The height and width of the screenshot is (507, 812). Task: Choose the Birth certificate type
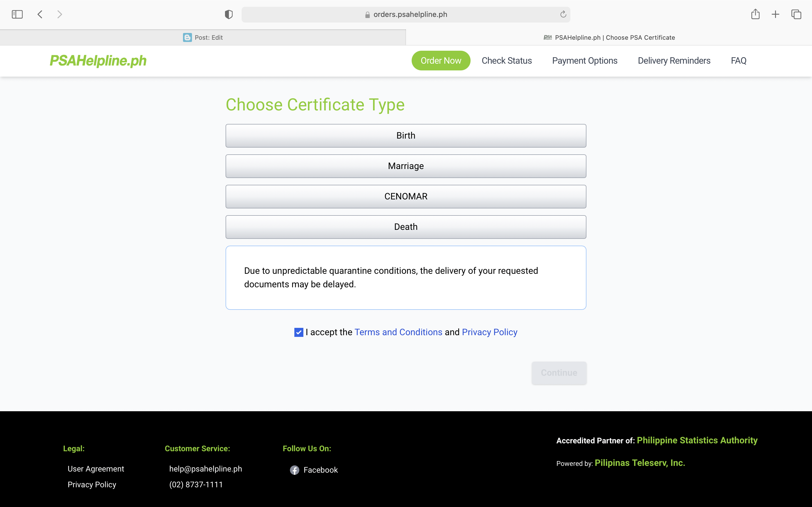(406, 136)
